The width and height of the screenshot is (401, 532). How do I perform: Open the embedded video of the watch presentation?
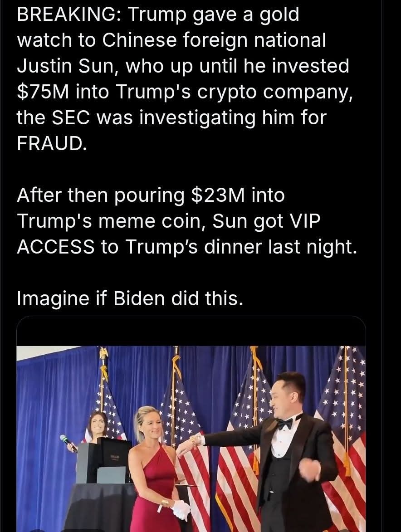(191, 438)
